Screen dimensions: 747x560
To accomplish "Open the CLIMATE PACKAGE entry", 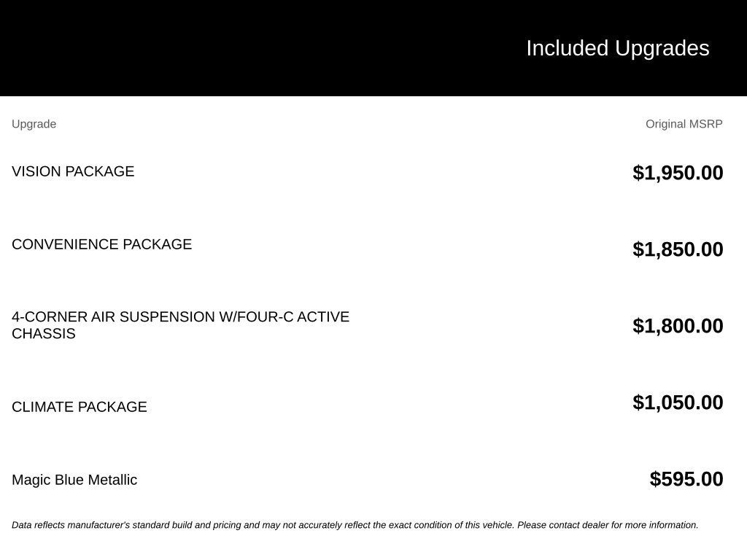I will (79, 407).
